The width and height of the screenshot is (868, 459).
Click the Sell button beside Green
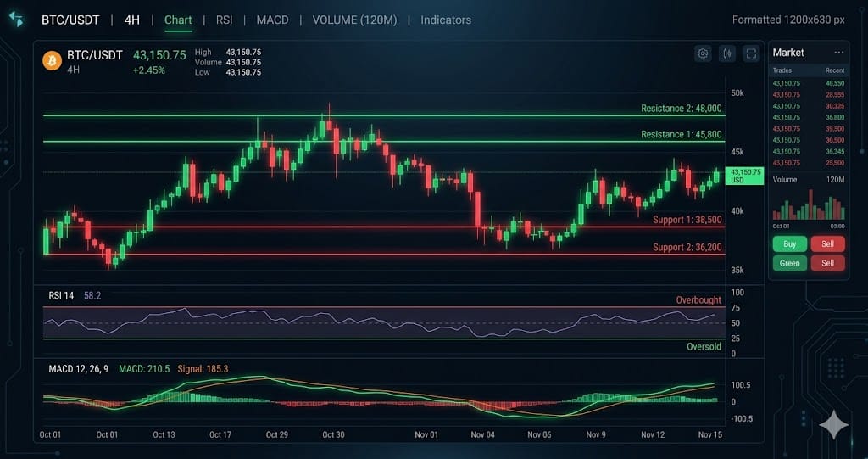pos(827,263)
